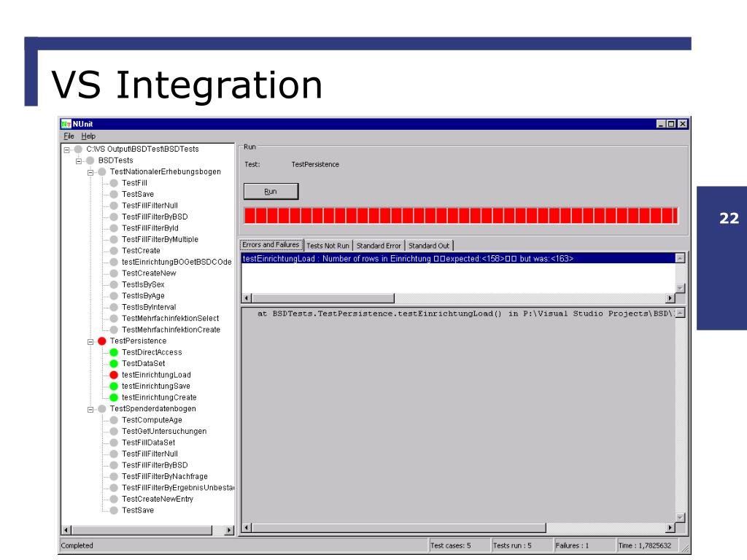The height and width of the screenshot is (560, 747).
Task: Click gray circle next to TestFillFilterByMultiple
Action: [114, 239]
